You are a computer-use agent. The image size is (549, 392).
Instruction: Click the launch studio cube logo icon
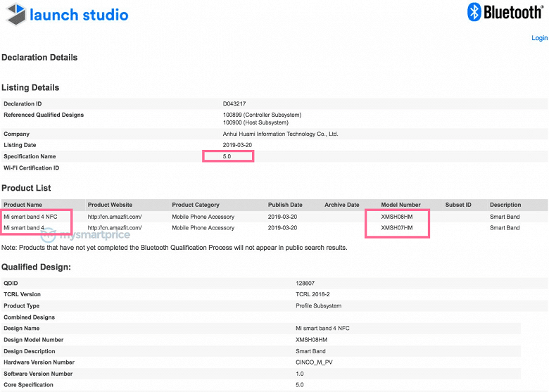tap(14, 14)
